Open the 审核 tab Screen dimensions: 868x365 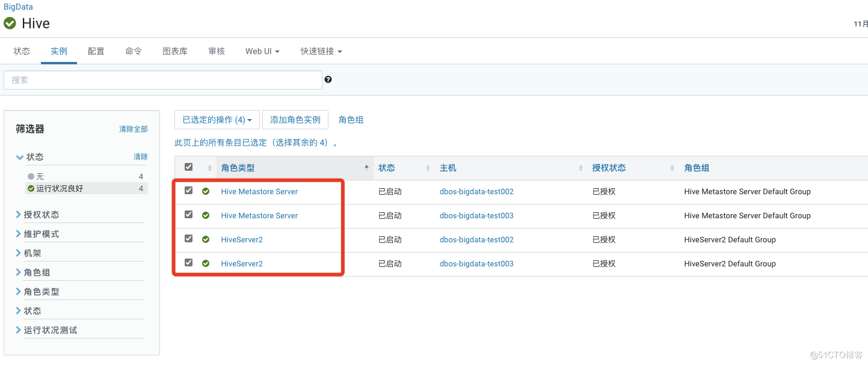[217, 51]
